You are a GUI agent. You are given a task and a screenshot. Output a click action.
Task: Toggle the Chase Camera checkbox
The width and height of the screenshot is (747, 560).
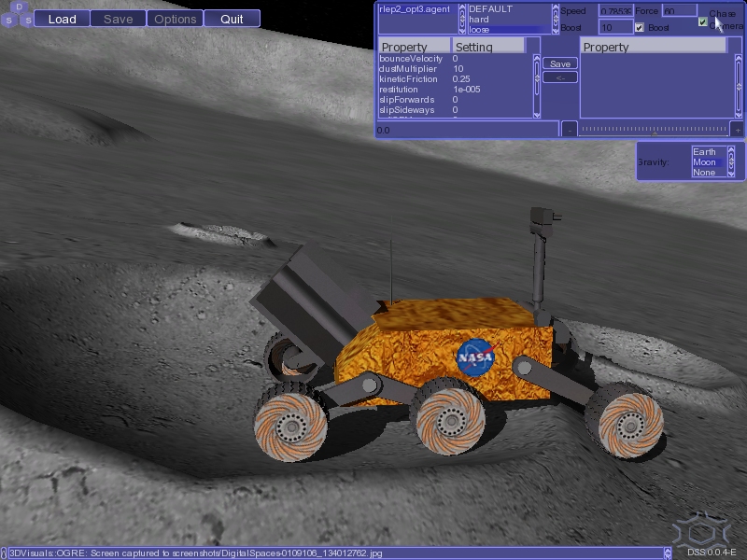[x=703, y=21]
